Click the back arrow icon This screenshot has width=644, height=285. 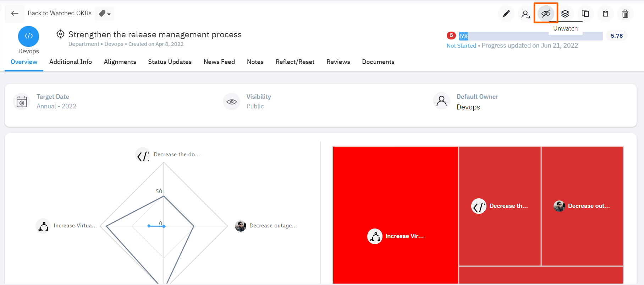pos(15,14)
